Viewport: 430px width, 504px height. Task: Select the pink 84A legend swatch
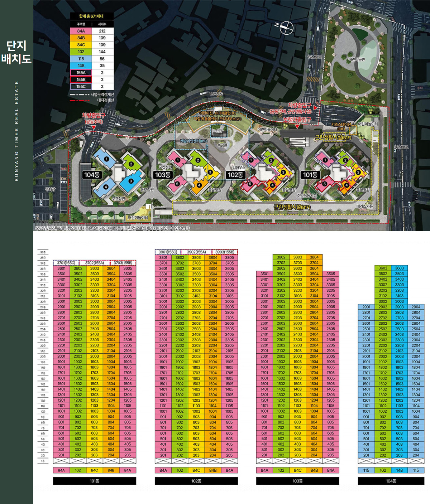click(x=81, y=31)
